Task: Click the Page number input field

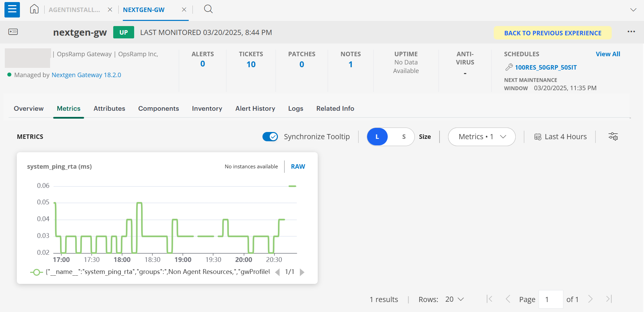Action: 551,299
